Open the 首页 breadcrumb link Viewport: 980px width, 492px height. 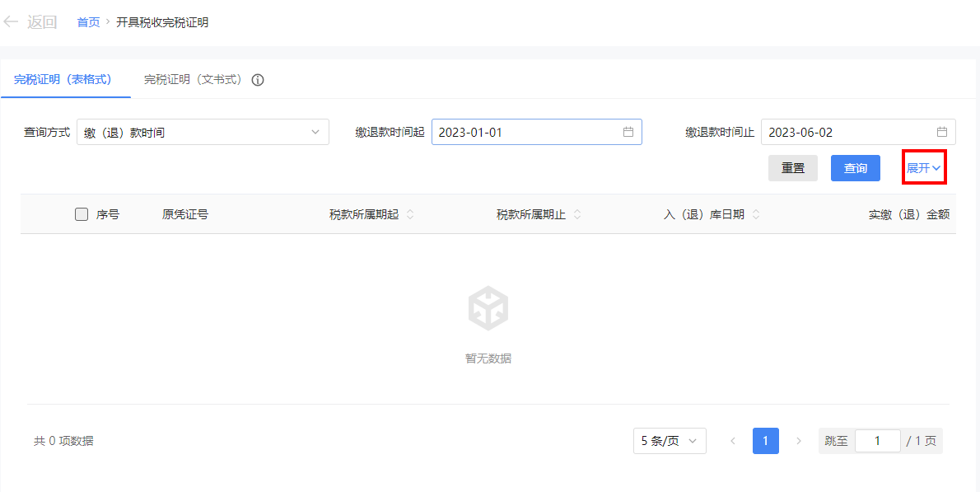point(88,22)
